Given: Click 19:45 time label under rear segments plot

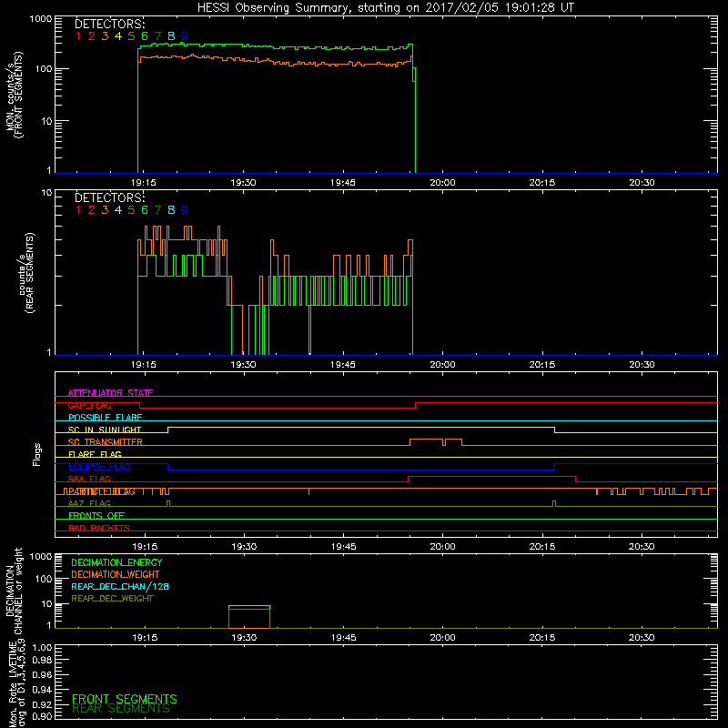Looking at the screenshot, I should (x=343, y=365).
